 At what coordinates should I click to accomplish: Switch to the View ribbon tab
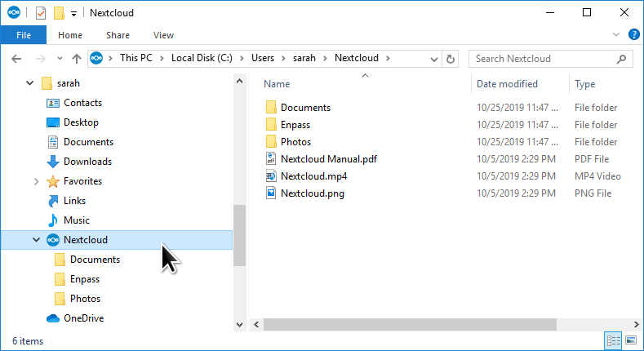click(163, 35)
